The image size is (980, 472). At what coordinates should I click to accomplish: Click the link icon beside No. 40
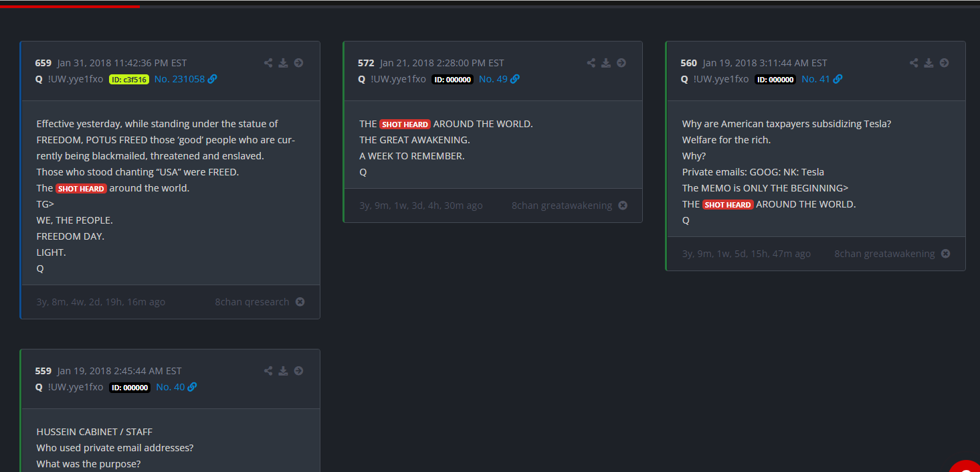[x=192, y=387]
